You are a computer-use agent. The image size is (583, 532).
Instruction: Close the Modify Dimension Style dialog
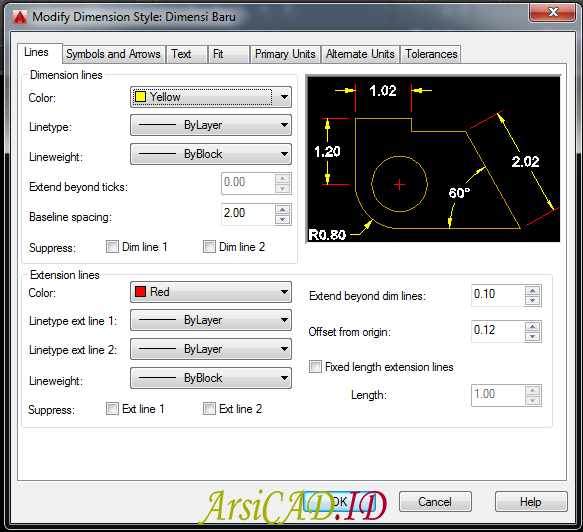point(553,12)
